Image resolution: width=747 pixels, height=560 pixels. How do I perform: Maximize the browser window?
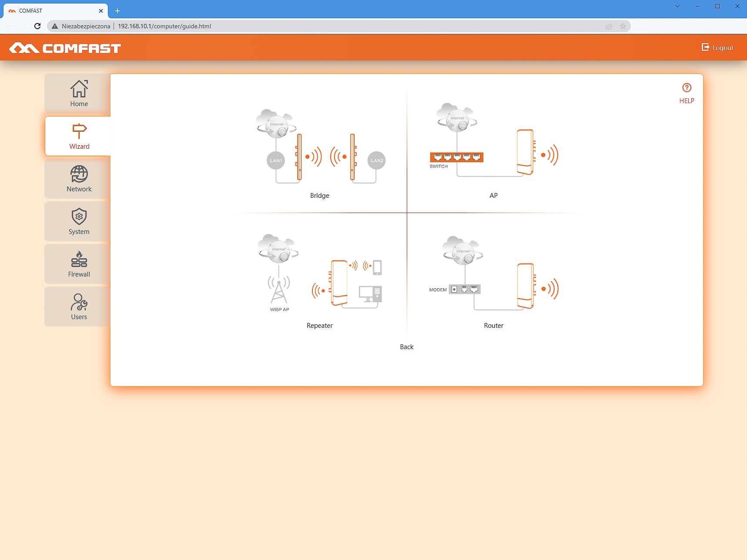(717, 6)
